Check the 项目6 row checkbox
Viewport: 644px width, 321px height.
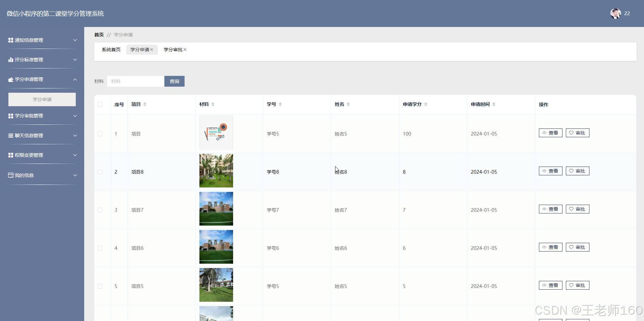(100, 248)
